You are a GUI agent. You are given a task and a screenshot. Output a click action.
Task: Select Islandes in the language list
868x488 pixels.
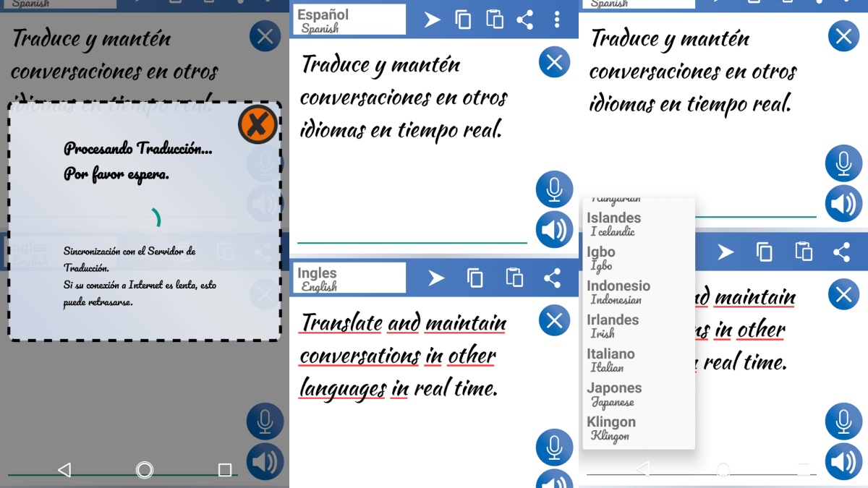613,224
